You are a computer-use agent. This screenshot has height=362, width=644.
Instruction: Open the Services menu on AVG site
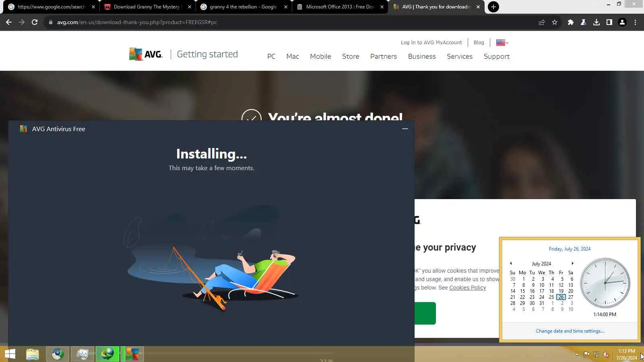[x=460, y=56]
